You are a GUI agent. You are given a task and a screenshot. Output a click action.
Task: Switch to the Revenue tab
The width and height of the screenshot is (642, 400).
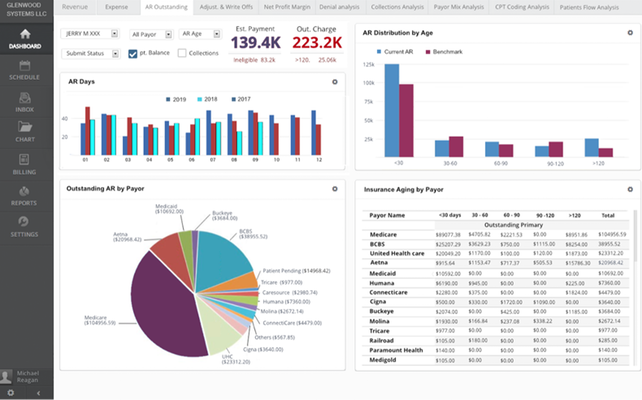(75, 6)
